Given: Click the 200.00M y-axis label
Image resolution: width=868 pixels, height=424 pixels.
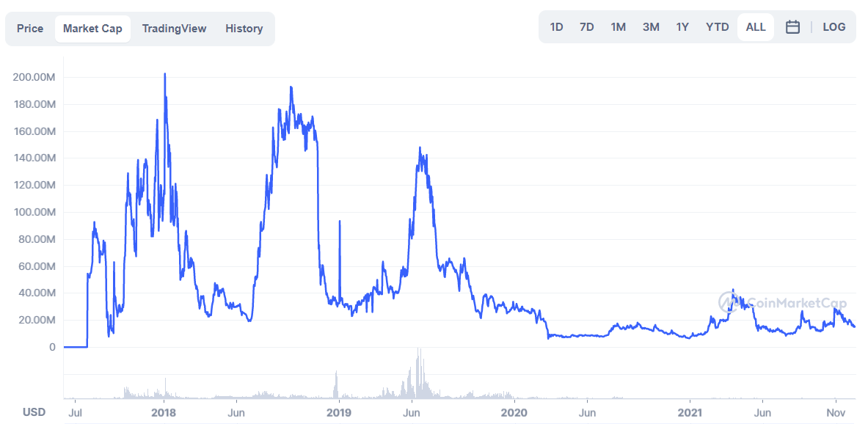Looking at the screenshot, I should click(x=34, y=78).
